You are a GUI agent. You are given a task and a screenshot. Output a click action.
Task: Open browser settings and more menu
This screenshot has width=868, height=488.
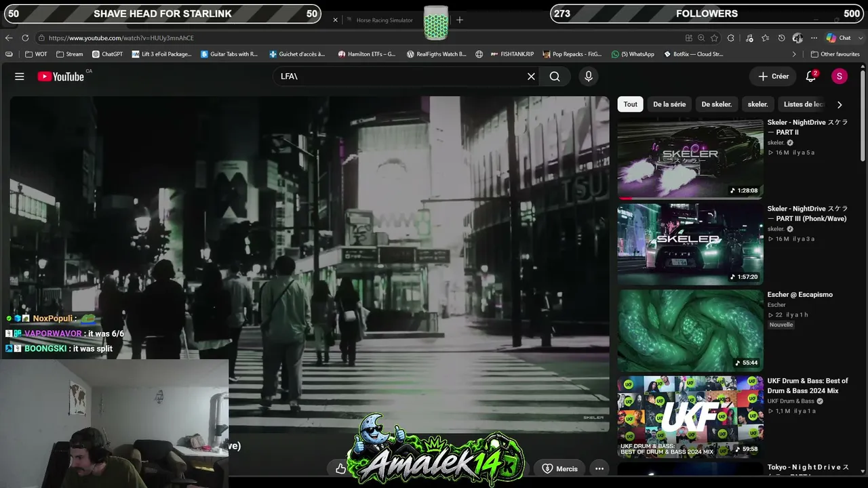pyautogui.click(x=814, y=38)
